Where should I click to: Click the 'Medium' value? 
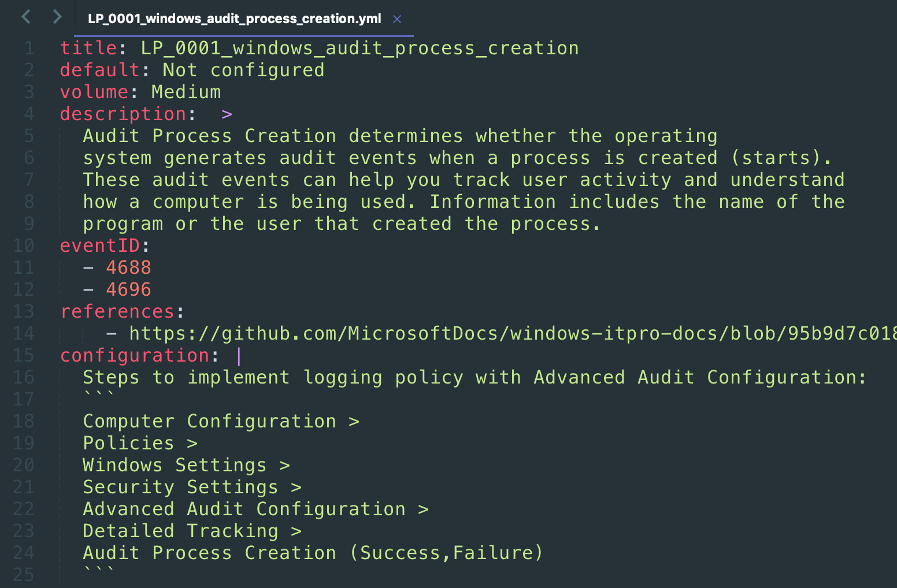(x=186, y=92)
